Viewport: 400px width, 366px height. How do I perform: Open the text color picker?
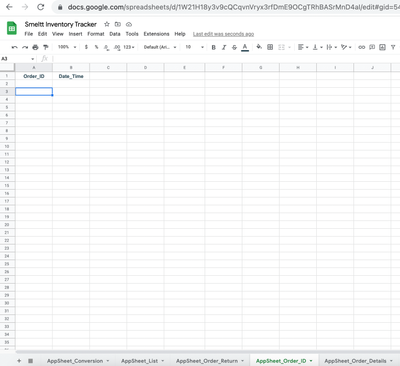[245, 47]
